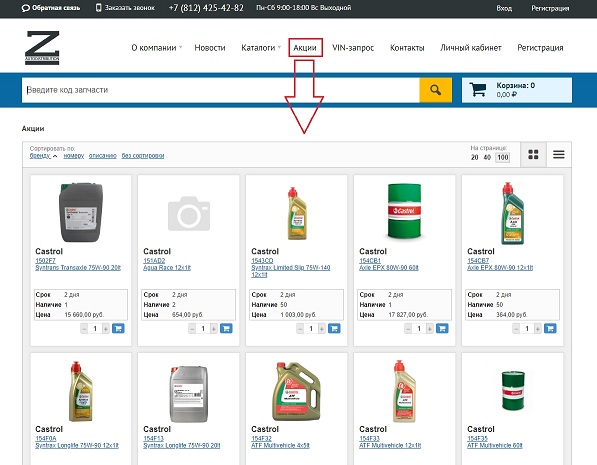Increase quantity for item 1502F7
This screenshot has height=465, width=597.
[x=106, y=328]
